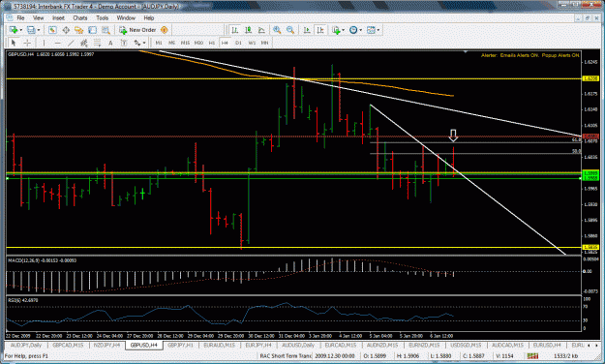Select the Fibonacci retracement tool
This screenshot has height=364, width=605.
[x=97, y=43]
